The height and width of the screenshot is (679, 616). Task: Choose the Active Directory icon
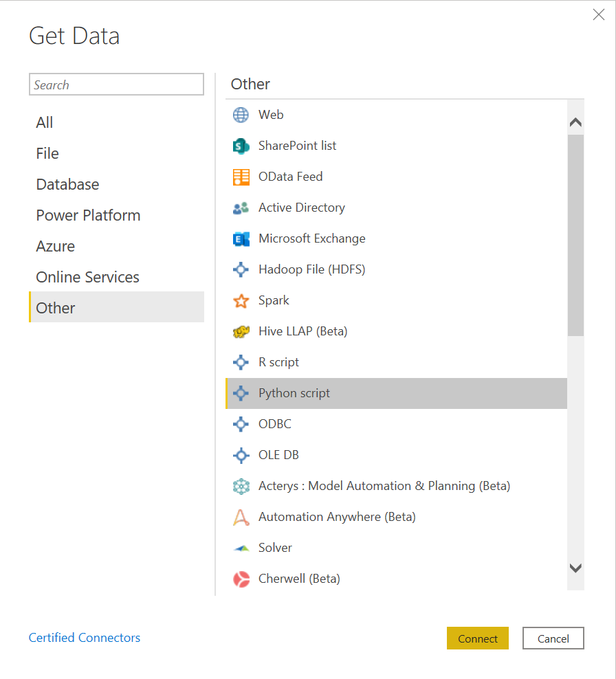tap(241, 208)
